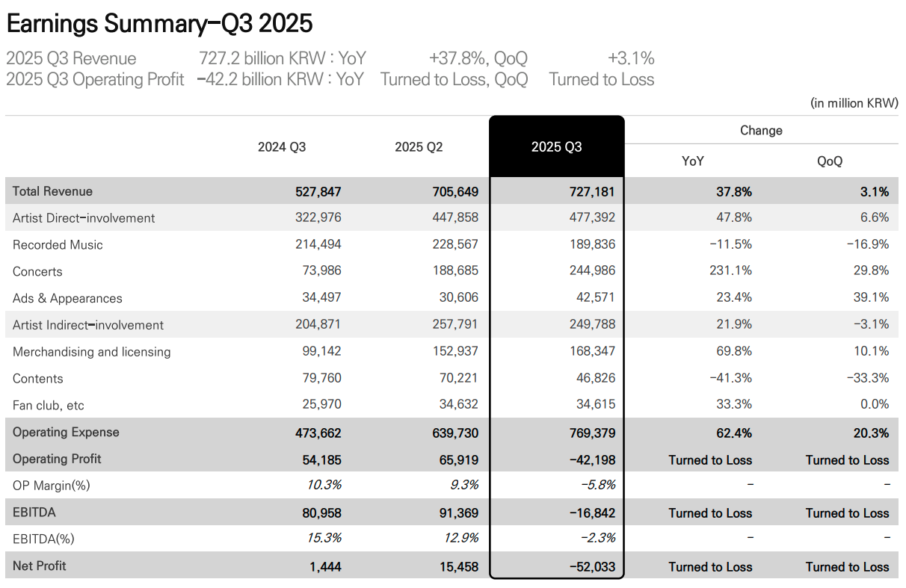
Task: Click the Earnings Summary-Q3 2025 title
Action: (x=159, y=24)
